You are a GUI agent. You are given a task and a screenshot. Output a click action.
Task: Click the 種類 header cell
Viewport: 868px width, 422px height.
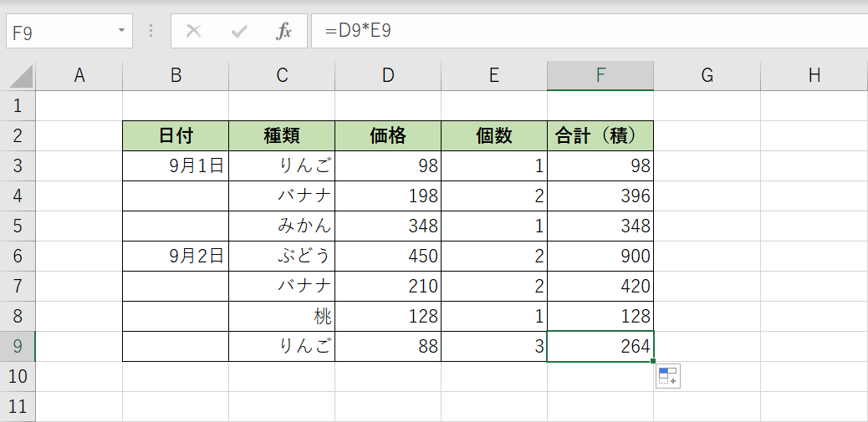pos(282,136)
